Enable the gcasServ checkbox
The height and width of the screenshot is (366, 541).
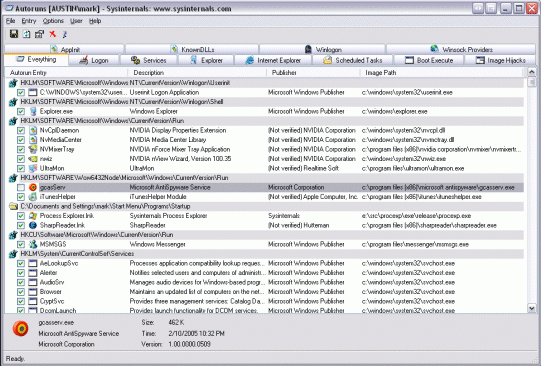click(21, 187)
